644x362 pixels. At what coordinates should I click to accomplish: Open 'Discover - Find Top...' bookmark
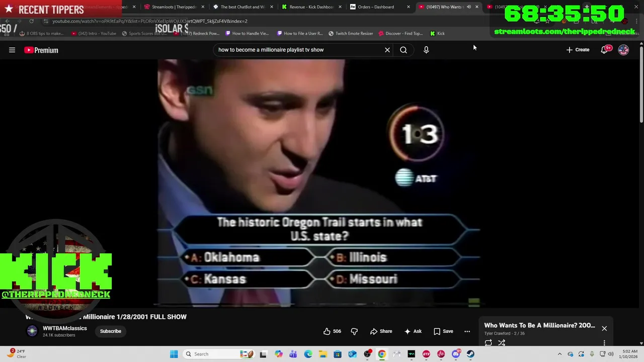point(400,34)
